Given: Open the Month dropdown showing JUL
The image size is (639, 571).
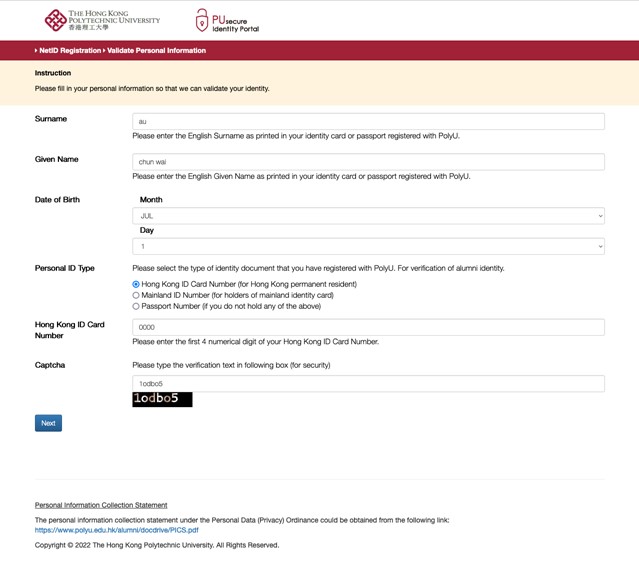Looking at the screenshot, I should click(368, 216).
